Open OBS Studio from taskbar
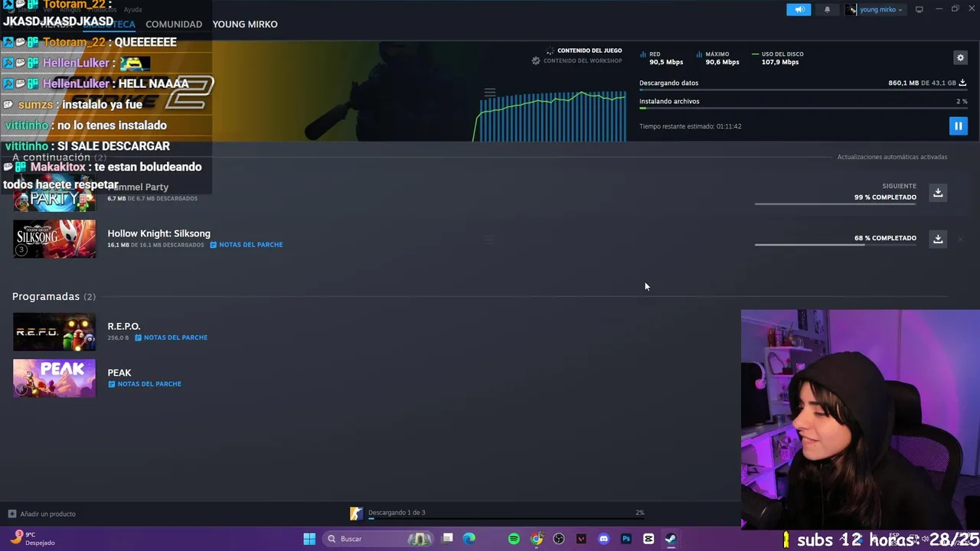Viewport: 980px width, 551px height. coord(559,539)
